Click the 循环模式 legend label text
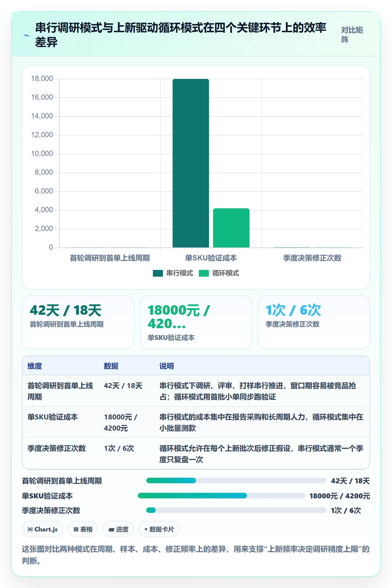Image resolution: width=392 pixels, height=588 pixels. pyautogui.click(x=226, y=273)
